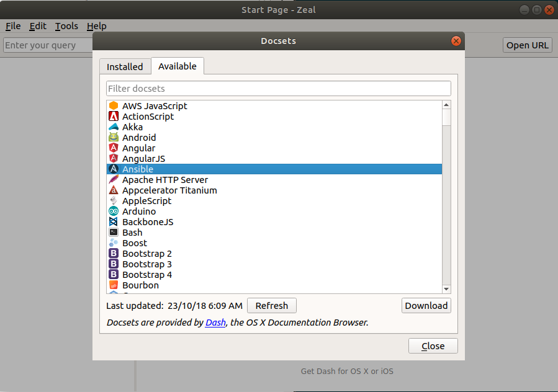Select the ActionScript entry
Screen dimensions: 558x392
(x=274, y=117)
